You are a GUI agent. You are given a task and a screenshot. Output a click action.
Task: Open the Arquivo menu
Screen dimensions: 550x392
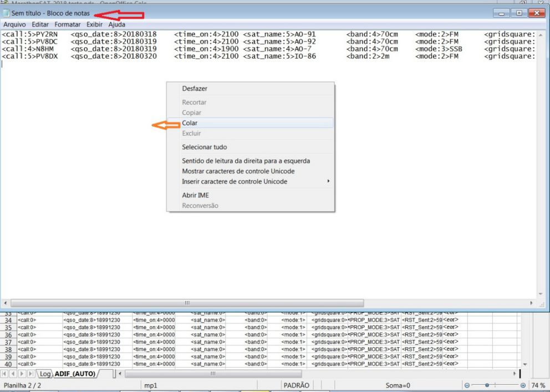pos(16,24)
